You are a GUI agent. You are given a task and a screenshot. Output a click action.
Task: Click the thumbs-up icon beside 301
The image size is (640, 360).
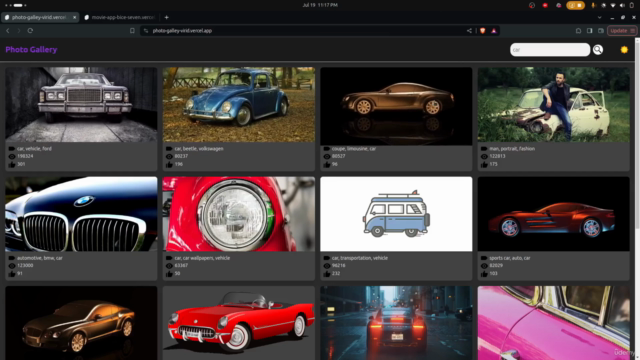[12, 164]
